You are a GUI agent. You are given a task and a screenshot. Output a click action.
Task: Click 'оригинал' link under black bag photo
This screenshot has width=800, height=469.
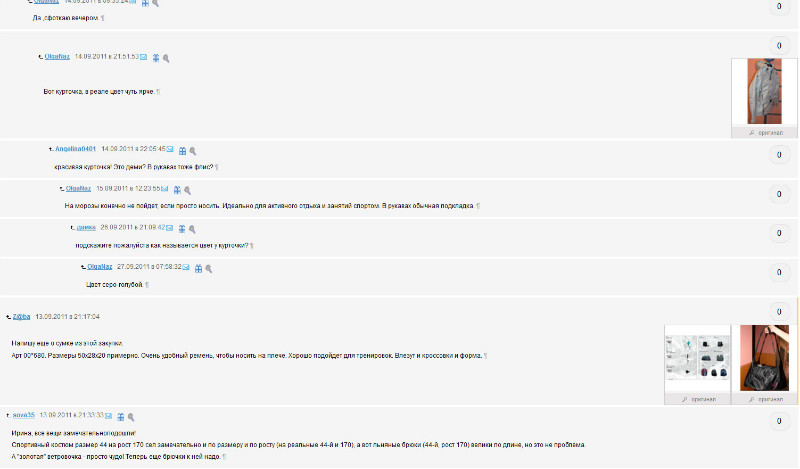(x=770, y=400)
